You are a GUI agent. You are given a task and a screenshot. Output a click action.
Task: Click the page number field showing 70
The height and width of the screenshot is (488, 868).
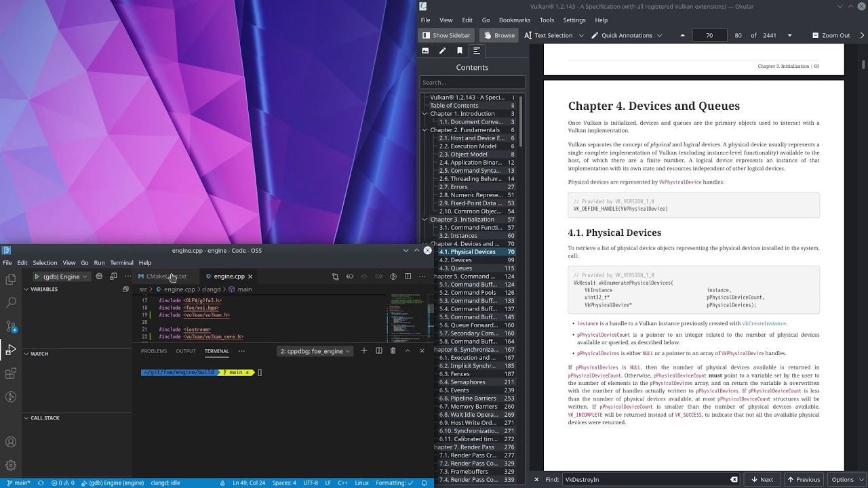pyautogui.click(x=709, y=35)
